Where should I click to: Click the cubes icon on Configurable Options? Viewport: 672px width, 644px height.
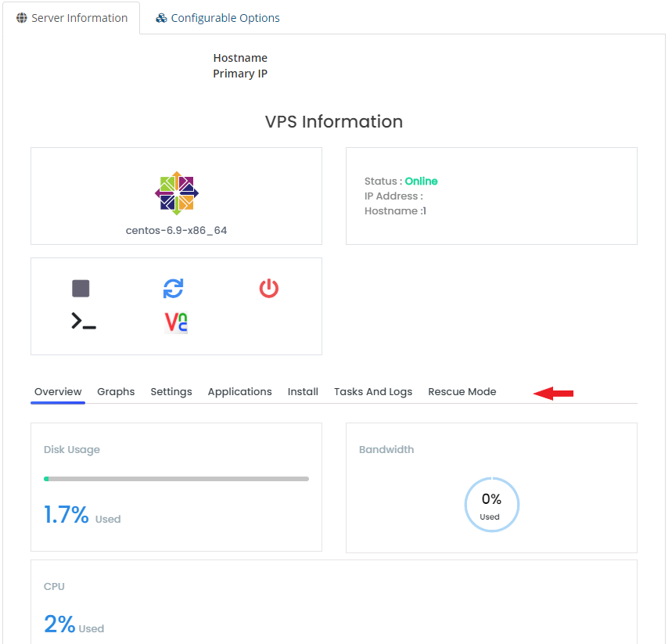point(161,18)
